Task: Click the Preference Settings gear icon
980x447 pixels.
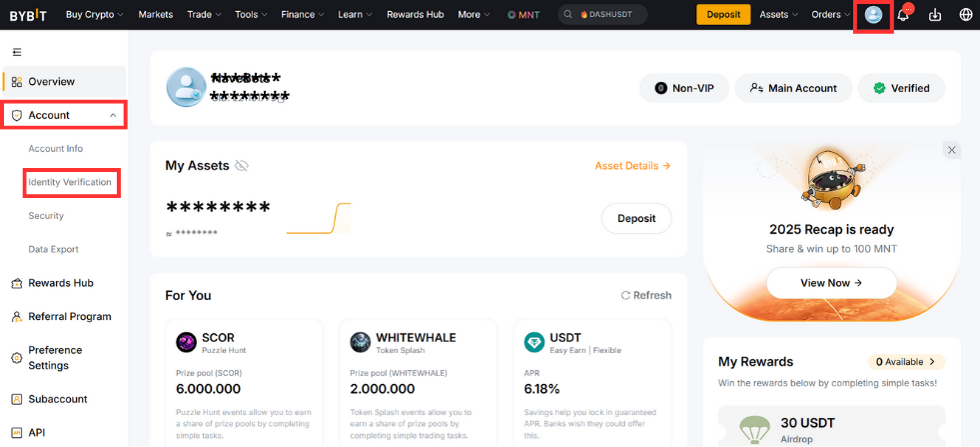Action: tap(17, 358)
